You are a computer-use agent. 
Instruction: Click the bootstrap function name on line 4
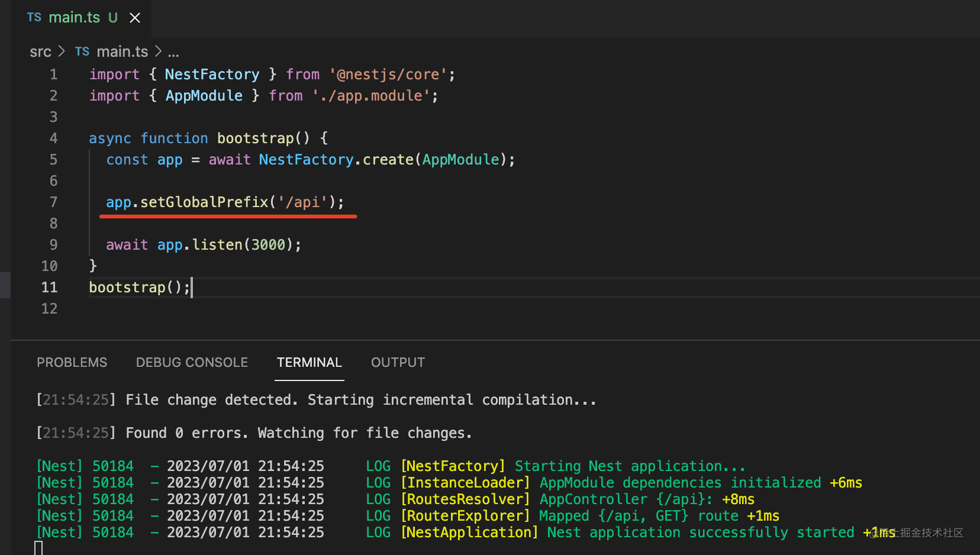click(255, 138)
